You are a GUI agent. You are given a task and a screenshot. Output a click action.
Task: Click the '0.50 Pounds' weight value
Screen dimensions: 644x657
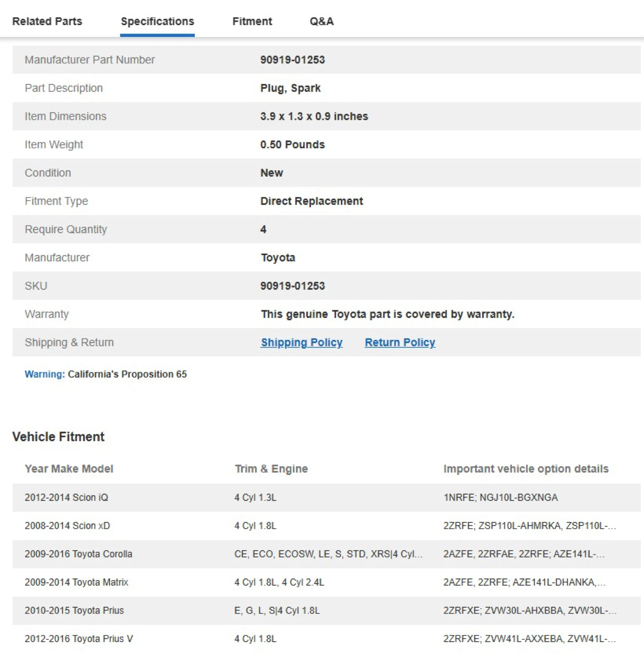[293, 145]
